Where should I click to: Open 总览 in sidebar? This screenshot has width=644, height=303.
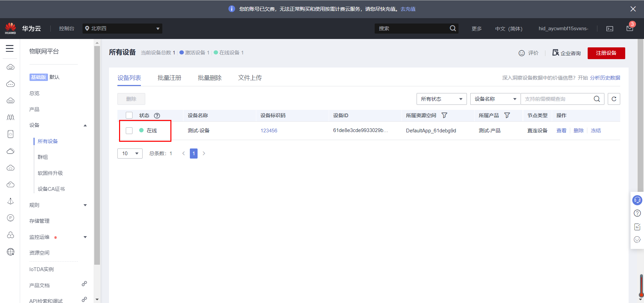coord(34,93)
